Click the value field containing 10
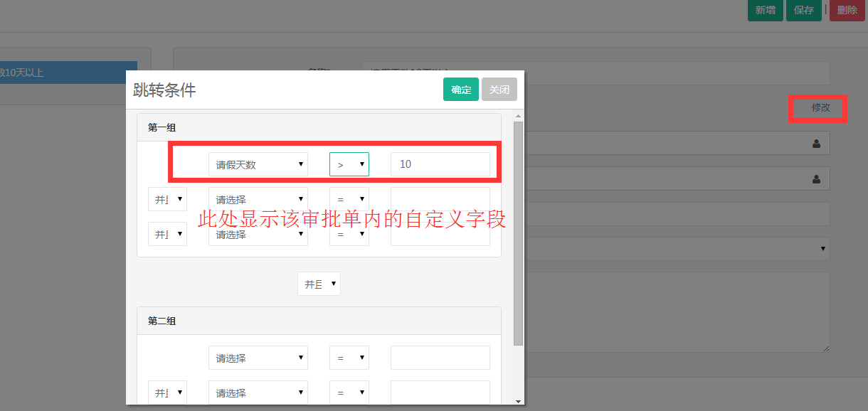 440,164
